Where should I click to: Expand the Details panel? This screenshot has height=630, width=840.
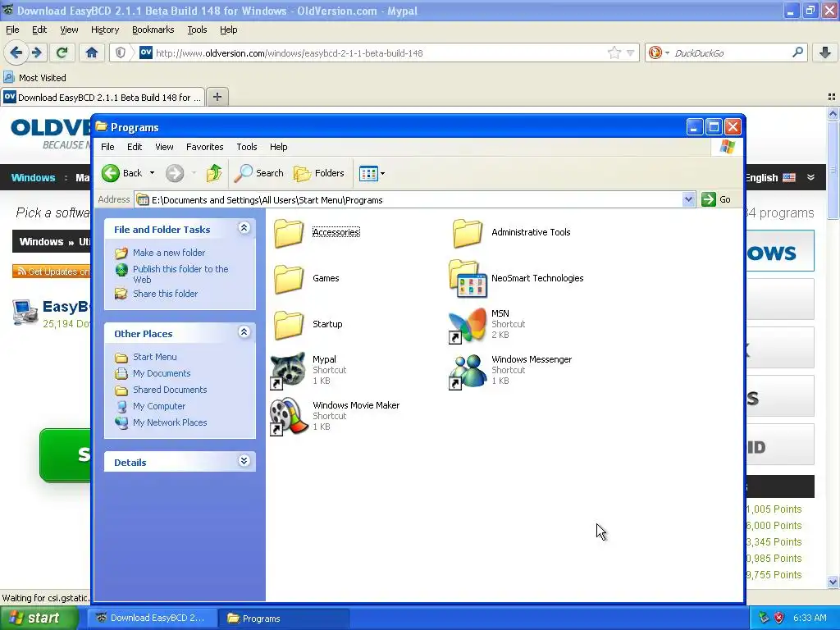244,461
